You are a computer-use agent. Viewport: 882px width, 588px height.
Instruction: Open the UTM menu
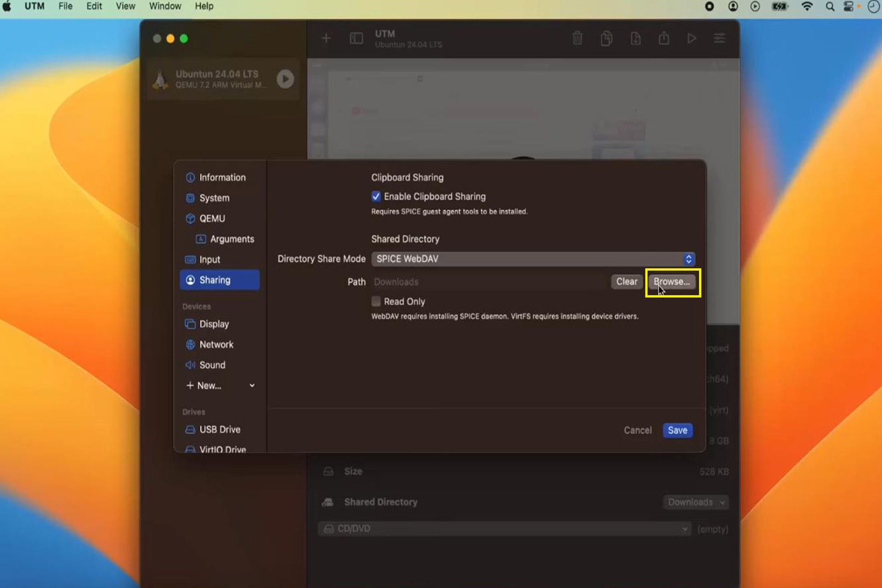[34, 6]
